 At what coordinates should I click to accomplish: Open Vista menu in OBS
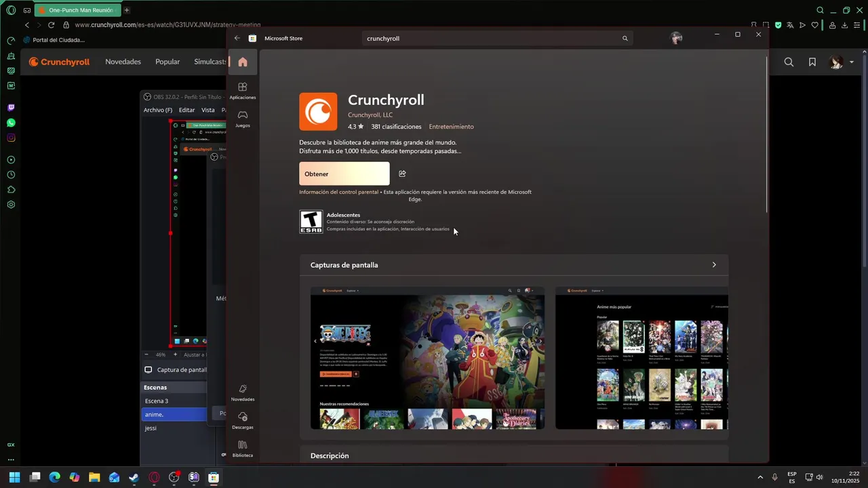pos(208,110)
